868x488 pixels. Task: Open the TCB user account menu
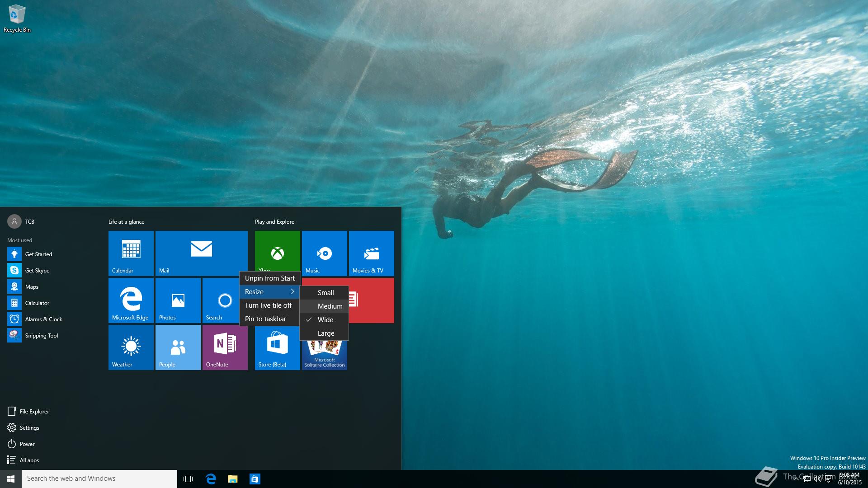(21, 221)
